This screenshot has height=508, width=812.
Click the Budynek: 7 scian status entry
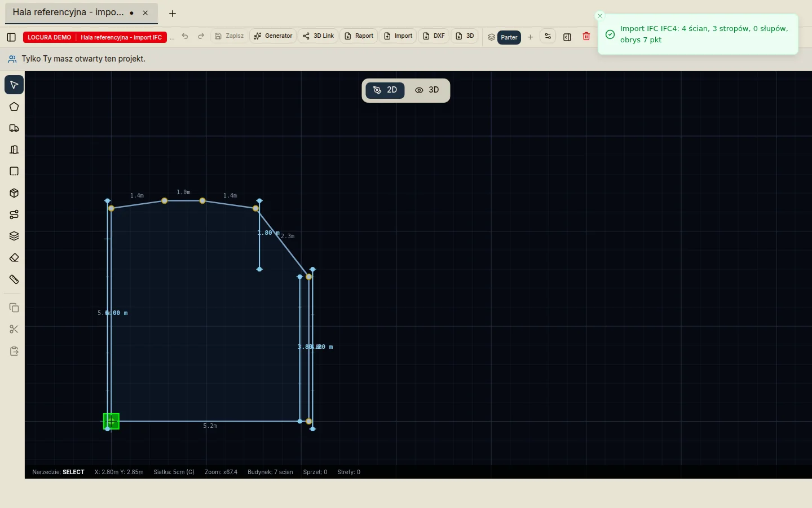270,472
